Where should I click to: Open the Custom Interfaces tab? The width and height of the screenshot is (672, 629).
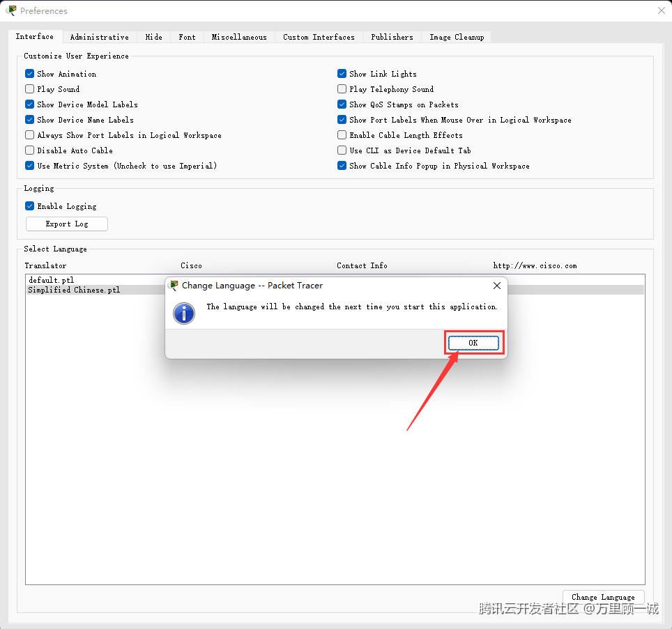tap(319, 37)
